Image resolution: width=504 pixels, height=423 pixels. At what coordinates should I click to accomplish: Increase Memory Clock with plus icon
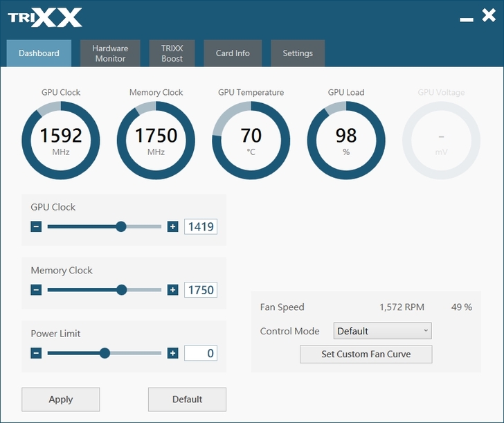(173, 290)
